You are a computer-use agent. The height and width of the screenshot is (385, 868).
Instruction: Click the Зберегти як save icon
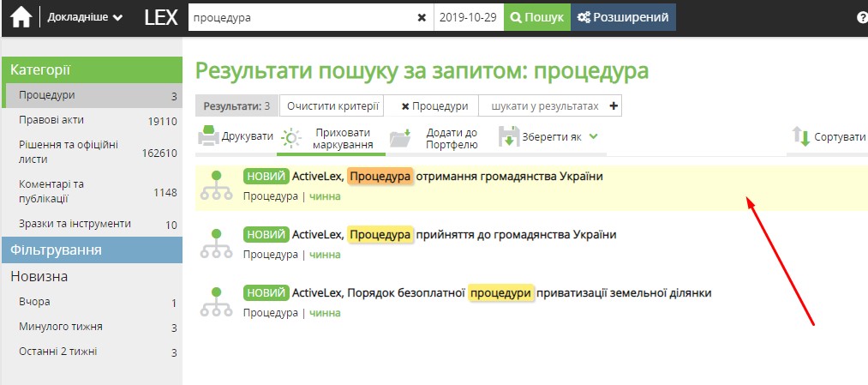tap(509, 137)
